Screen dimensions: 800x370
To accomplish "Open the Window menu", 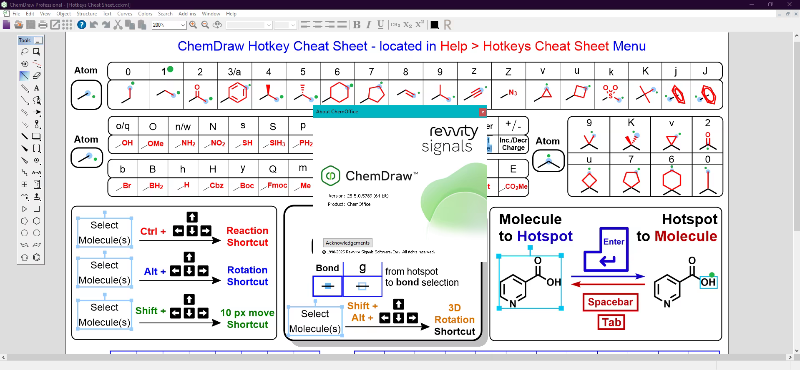I will (x=210, y=14).
